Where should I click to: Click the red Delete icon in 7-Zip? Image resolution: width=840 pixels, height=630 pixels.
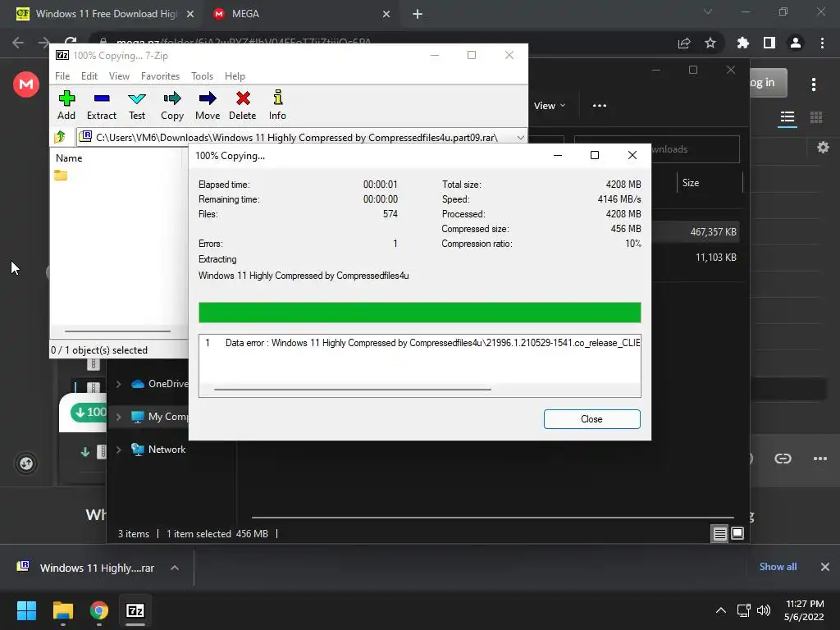coord(243,98)
